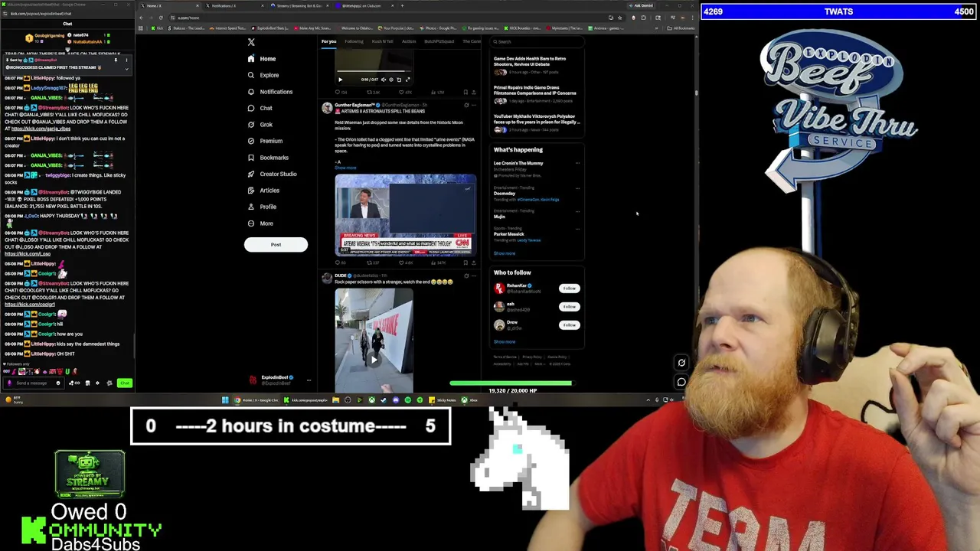Expand the More menu in X sidebar

pyautogui.click(x=260, y=223)
